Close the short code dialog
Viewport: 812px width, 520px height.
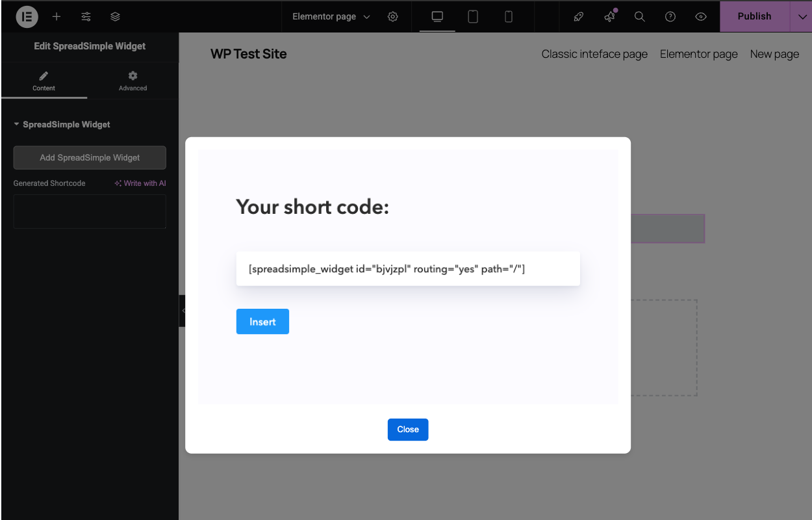[x=408, y=430]
